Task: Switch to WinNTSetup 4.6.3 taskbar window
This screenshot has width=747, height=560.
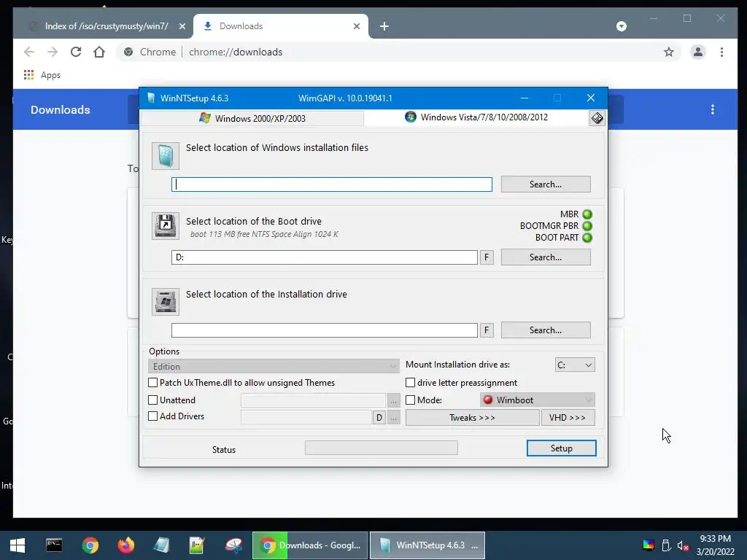Action: pyautogui.click(x=427, y=545)
